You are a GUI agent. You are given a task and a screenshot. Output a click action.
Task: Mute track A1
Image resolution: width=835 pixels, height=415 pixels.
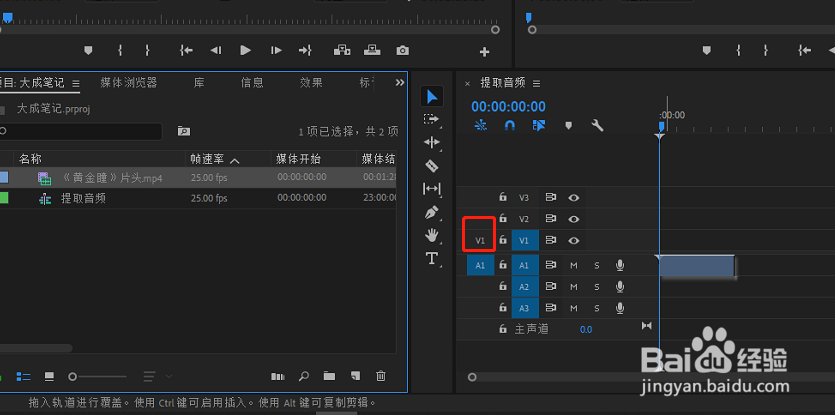574,265
